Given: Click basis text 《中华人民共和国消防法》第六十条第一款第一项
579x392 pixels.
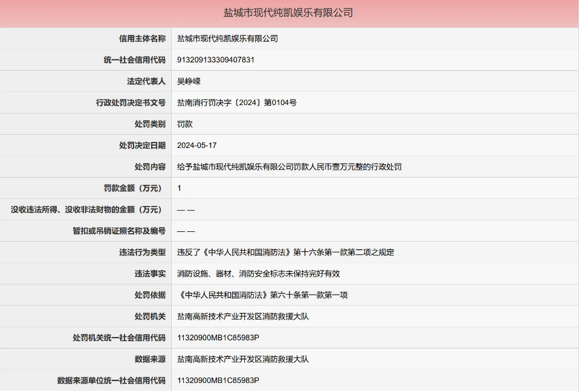Looking at the screenshot, I should [262, 295].
